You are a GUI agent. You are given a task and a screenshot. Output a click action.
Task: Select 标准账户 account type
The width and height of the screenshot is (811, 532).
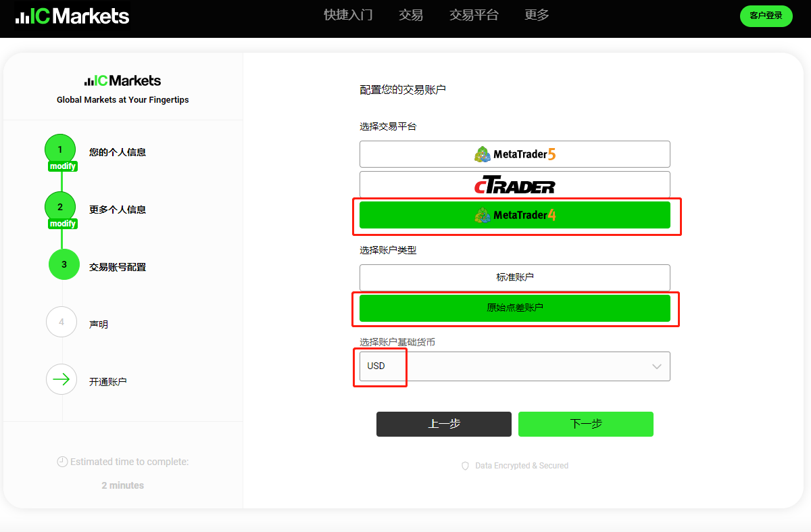tap(515, 278)
